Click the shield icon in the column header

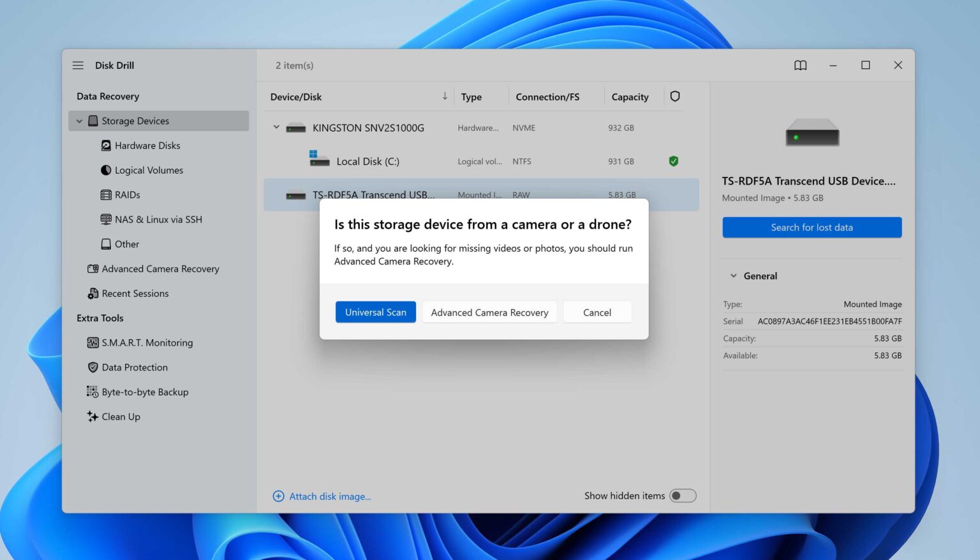point(674,96)
